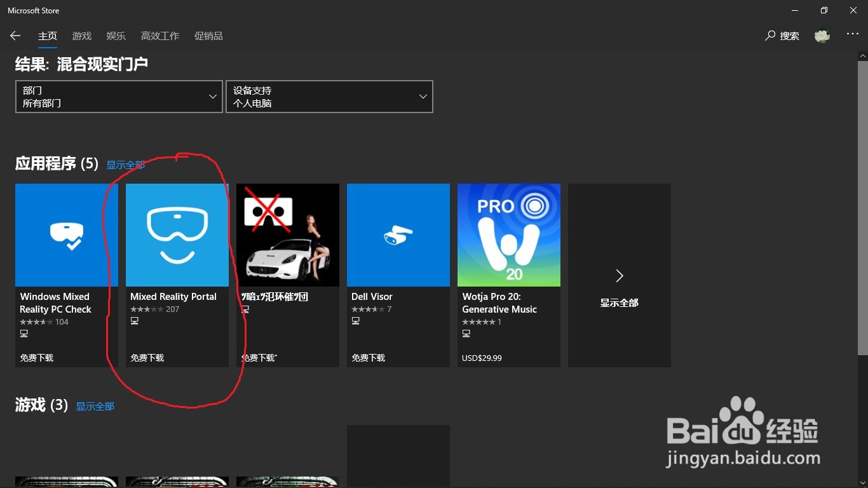This screenshot has width=868, height=488.
Task: Click the Dell Visor title text
Action: 372,297
